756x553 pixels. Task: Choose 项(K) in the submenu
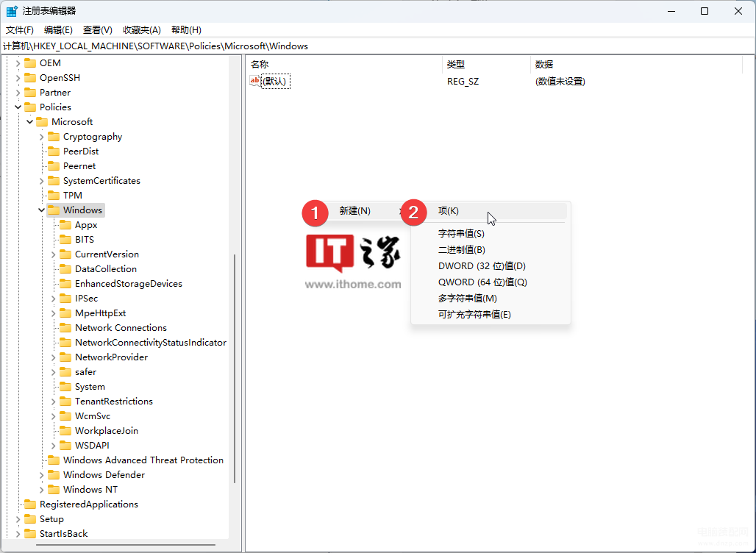point(491,211)
